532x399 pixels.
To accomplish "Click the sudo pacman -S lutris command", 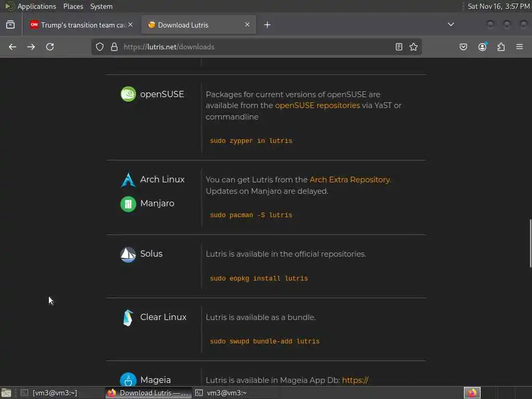I will (251, 215).
